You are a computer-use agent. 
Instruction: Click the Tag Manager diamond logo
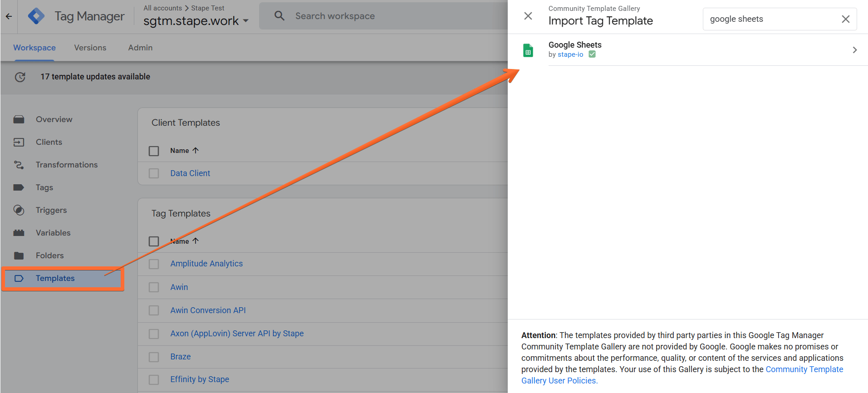(36, 16)
